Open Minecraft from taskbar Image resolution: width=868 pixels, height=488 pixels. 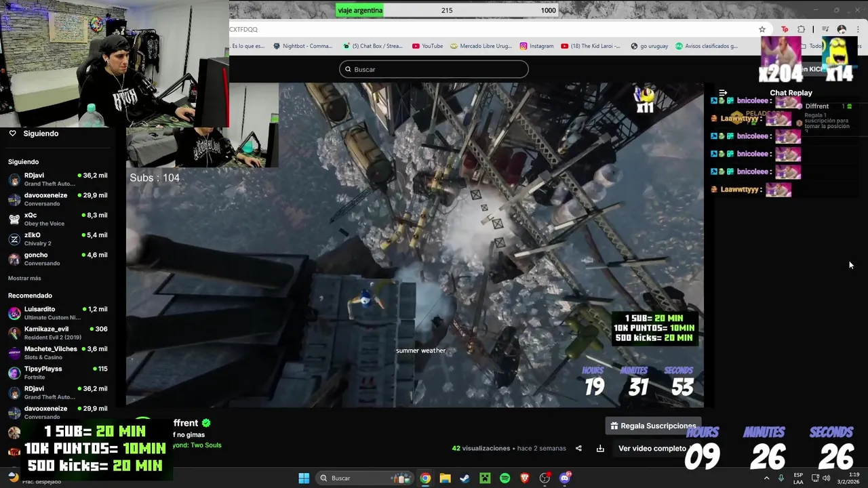coord(485,478)
